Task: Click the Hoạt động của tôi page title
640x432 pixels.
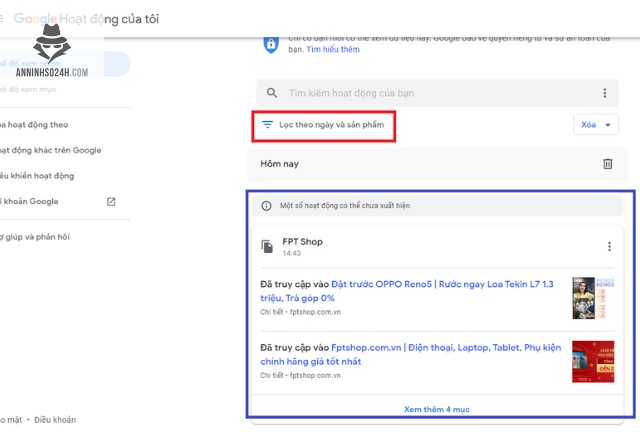Action: (109, 19)
